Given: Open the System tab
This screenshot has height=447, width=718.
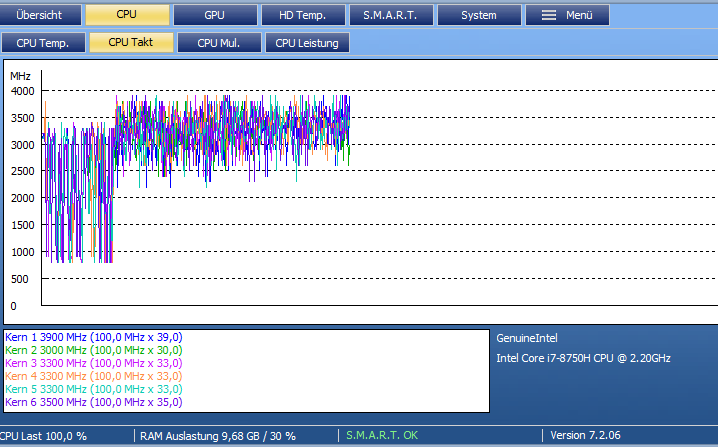Looking at the screenshot, I should [x=479, y=15].
